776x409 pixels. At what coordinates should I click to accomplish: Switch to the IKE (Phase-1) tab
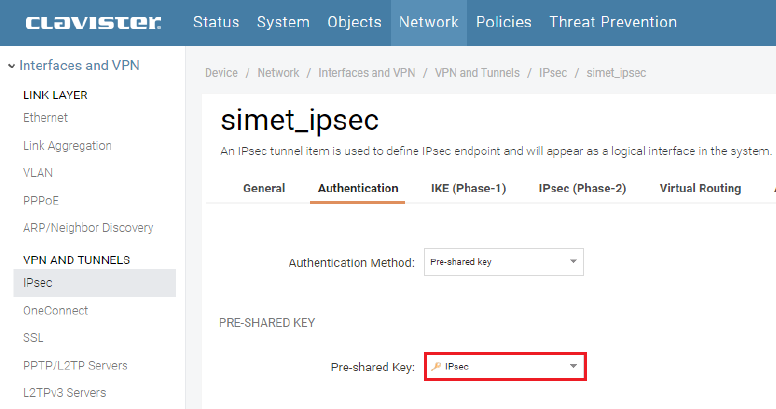pyautogui.click(x=468, y=188)
